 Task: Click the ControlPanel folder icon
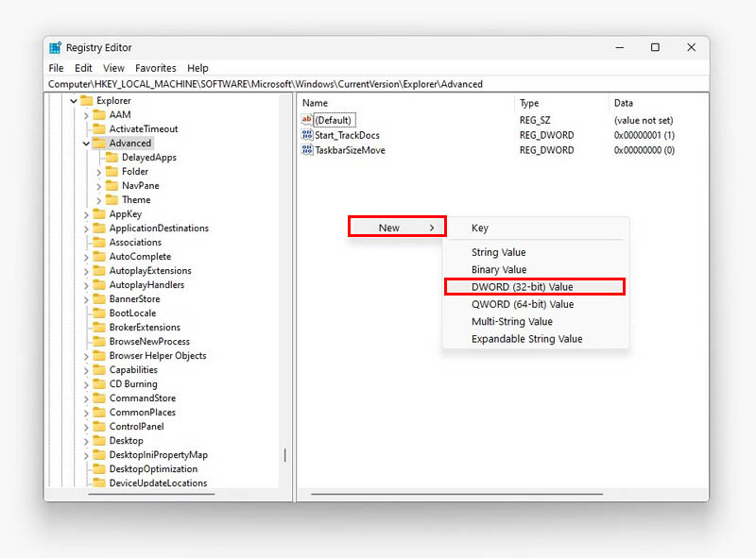(99, 427)
